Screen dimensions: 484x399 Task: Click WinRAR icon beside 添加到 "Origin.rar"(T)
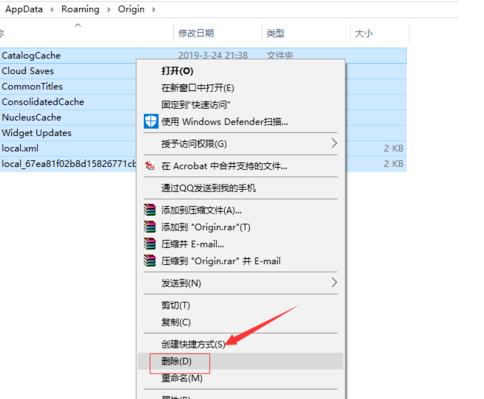tap(150, 227)
